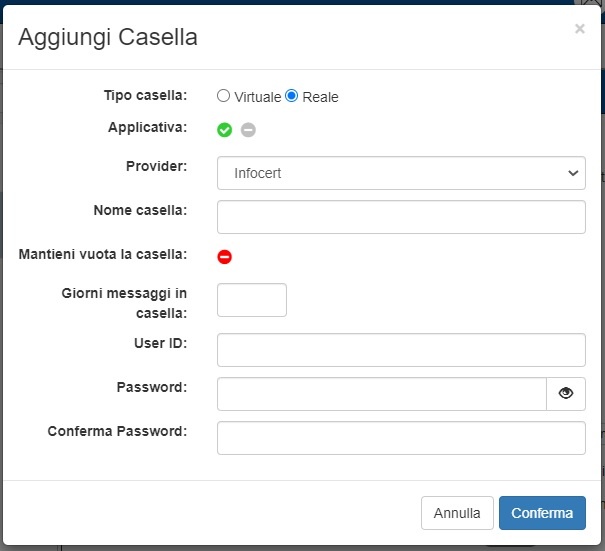This screenshot has width=605, height=551.
Task: Click the Password input field
Action: (382, 394)
